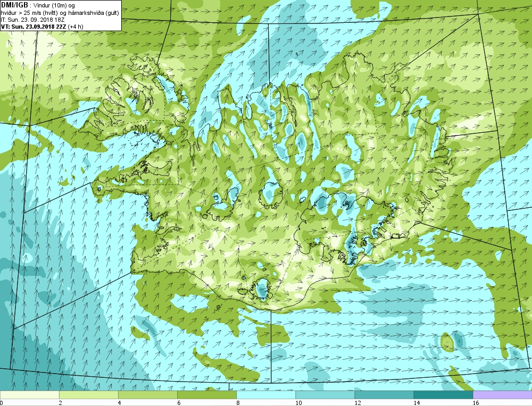Click the scale label '12'

(x=358, y=403)
